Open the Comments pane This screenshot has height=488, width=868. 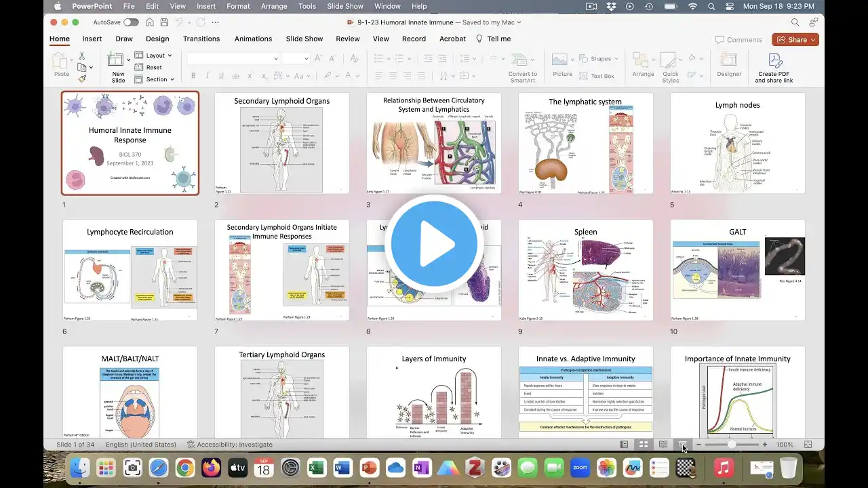(738, 40)
